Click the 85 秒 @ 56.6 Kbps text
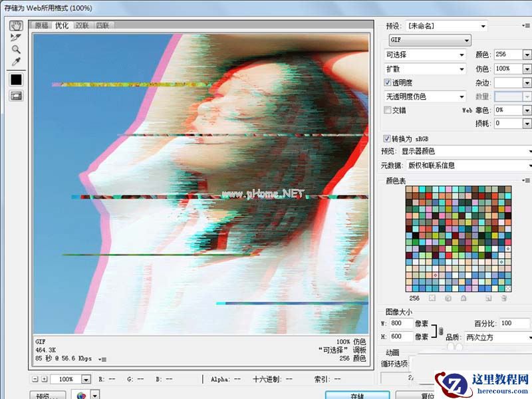This screenshot has height=399, width=532. click(63, 358)
